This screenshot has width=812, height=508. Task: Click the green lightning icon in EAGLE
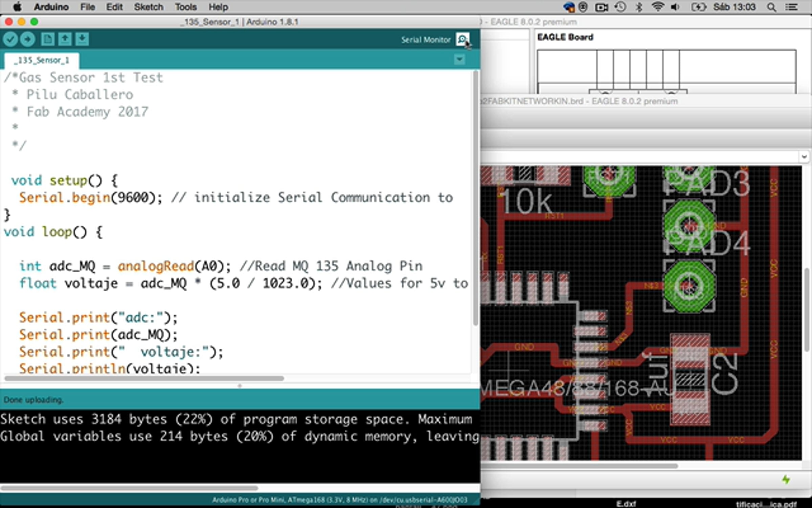click(x=786, y=480)
